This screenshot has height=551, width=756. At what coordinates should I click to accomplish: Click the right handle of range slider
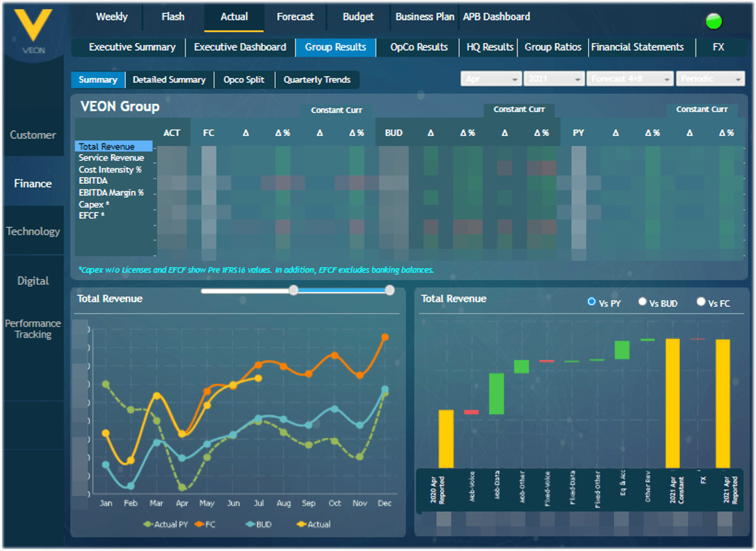point(389,291)
